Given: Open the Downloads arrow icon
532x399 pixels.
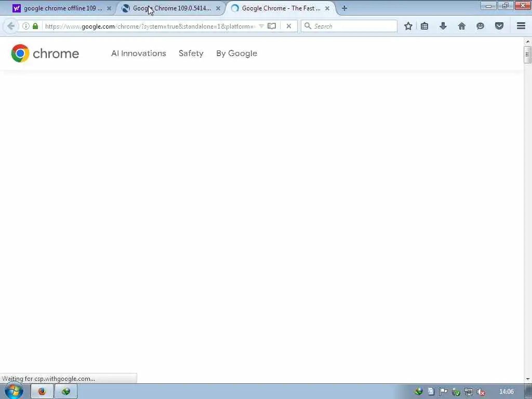Looking at the screenshot, I should (x=443, y=26).
